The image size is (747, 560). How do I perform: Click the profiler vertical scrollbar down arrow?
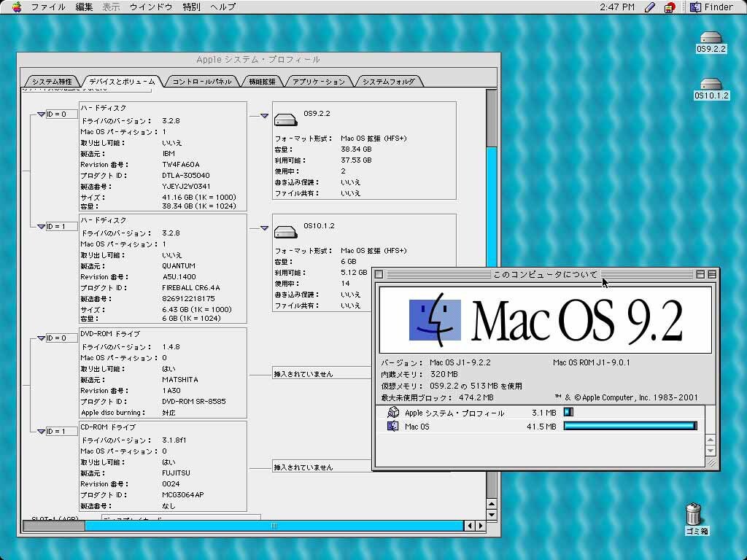(492, 514)
